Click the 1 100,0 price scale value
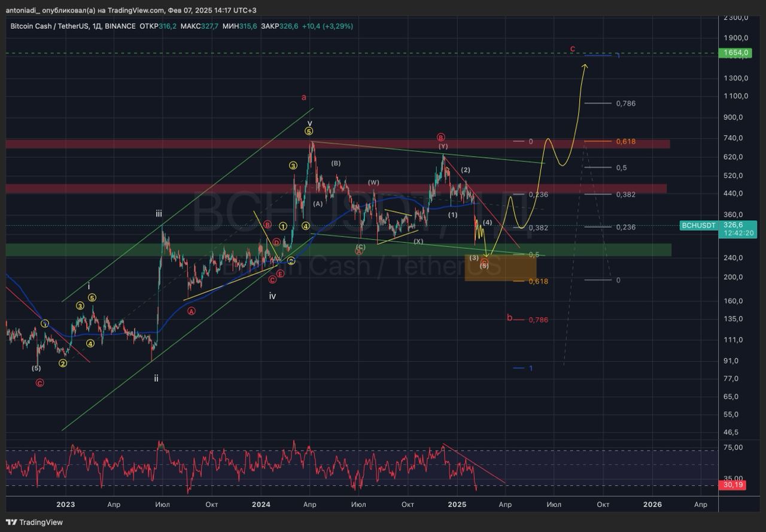Viewport: 766px width, 532px height. 736,96
